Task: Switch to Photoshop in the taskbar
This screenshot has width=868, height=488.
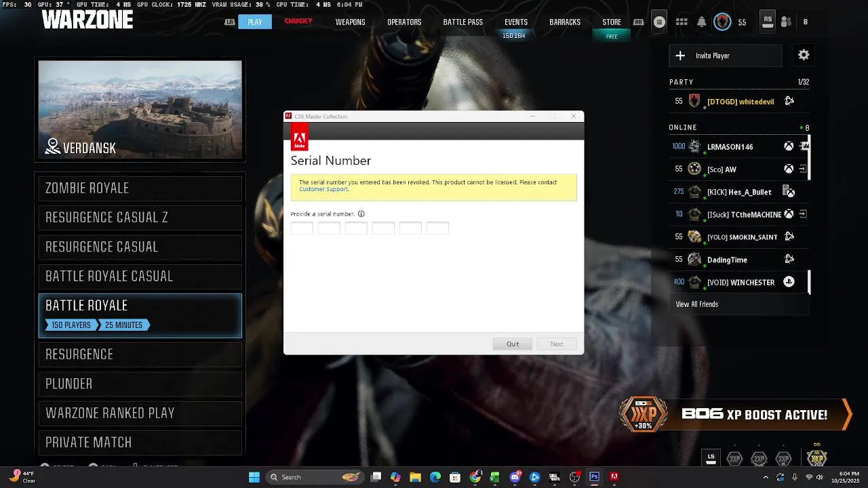Action: tap(594, 477)
